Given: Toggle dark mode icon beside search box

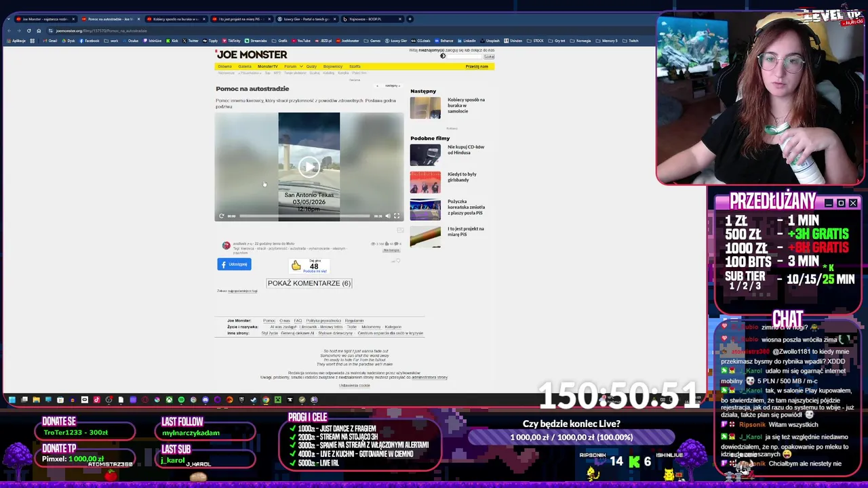Looking at the screenshot, I should click(x=443, y=56).
